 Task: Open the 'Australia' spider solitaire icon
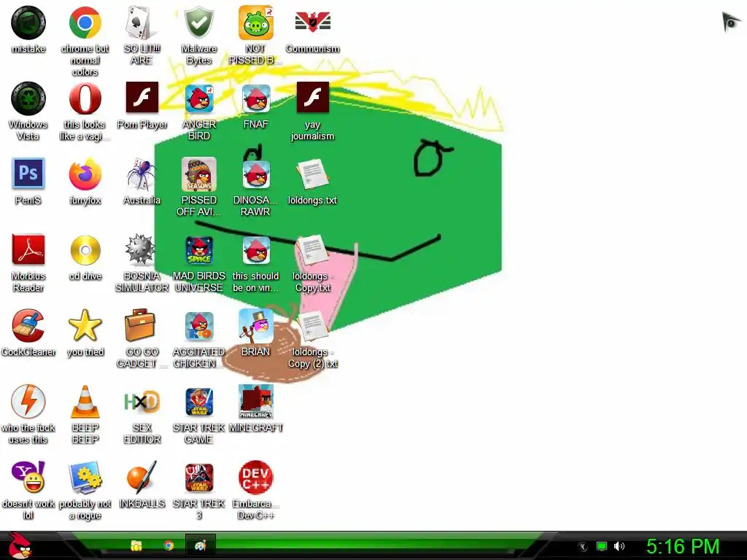tap(142, 174)
